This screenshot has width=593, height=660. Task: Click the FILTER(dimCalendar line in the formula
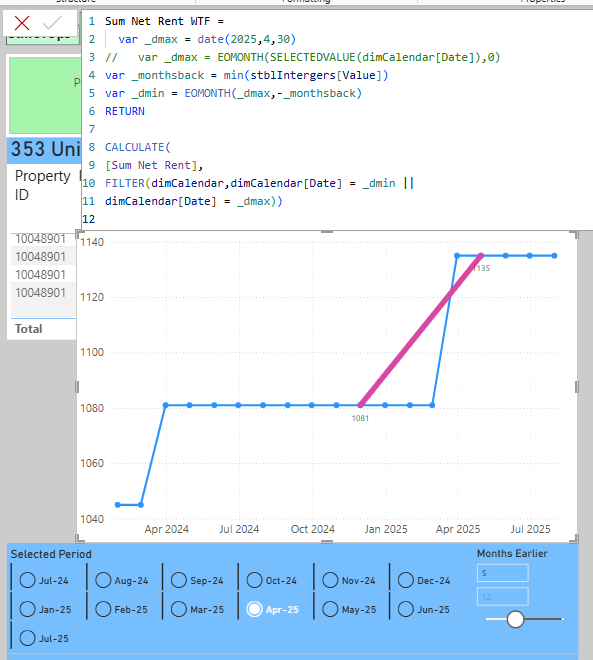click(259, 184)
